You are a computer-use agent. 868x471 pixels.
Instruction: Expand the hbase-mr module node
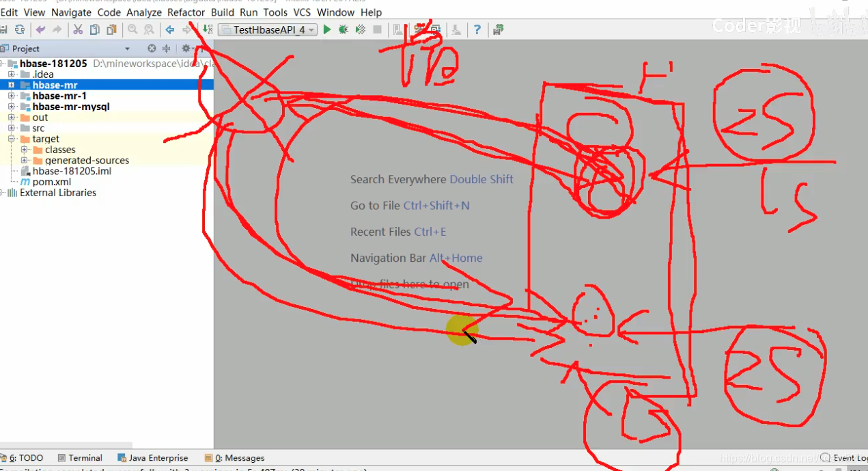(x=12, y=85)
